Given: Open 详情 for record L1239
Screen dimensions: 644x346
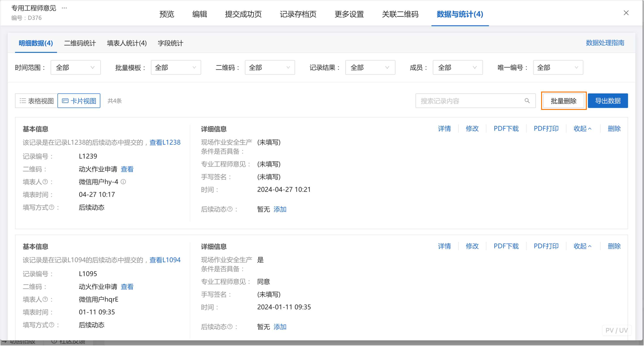Looking at the screenshot, I should click(444, 129).
